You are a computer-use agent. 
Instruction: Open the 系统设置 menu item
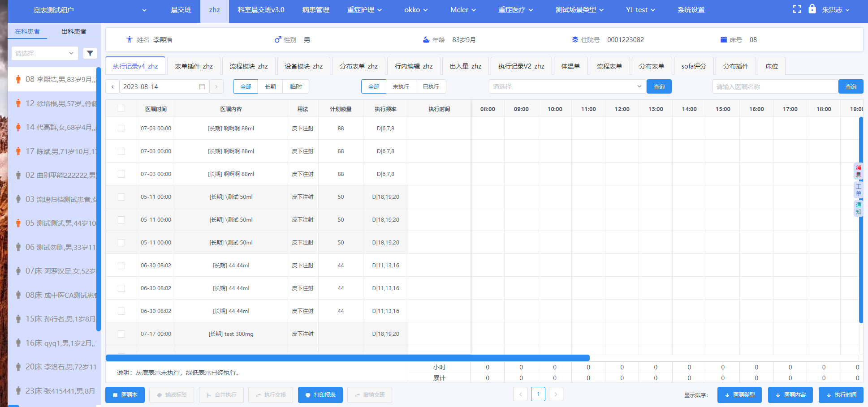pyautogui.click(x=691, y=10)
